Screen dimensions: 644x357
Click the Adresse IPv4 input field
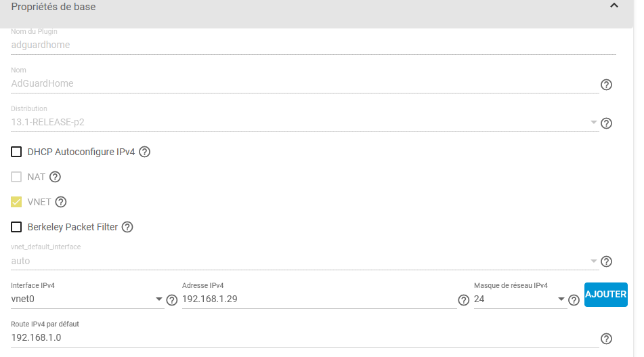[319, 299]
